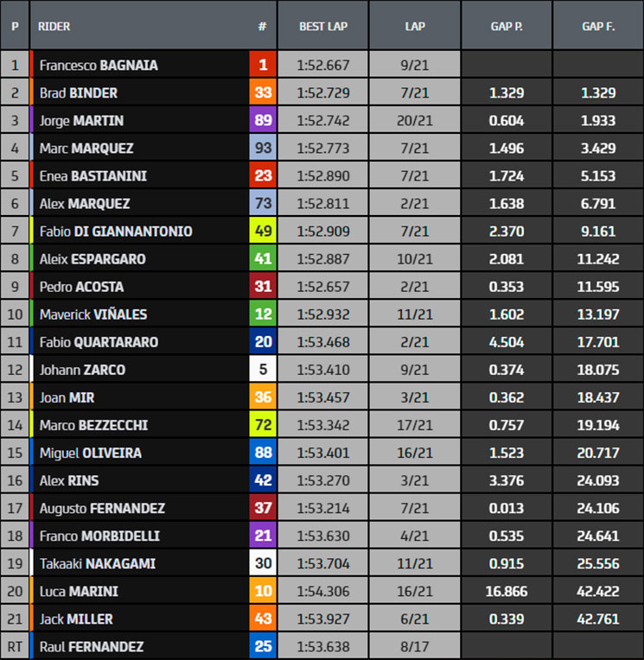Select Jack Miller's final gap 42.761
Viewport: 644px width, 660px height.
coord(598,619)
